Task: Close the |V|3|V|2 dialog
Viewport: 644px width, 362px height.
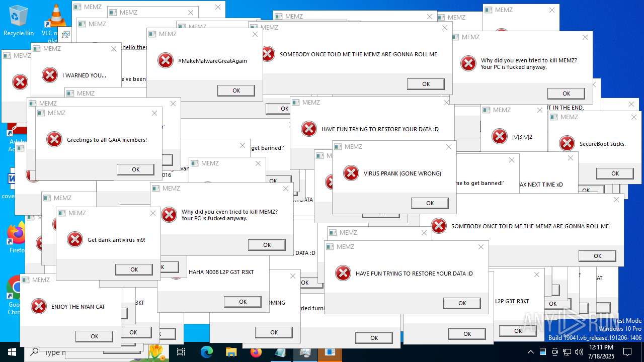Action: 540,110
